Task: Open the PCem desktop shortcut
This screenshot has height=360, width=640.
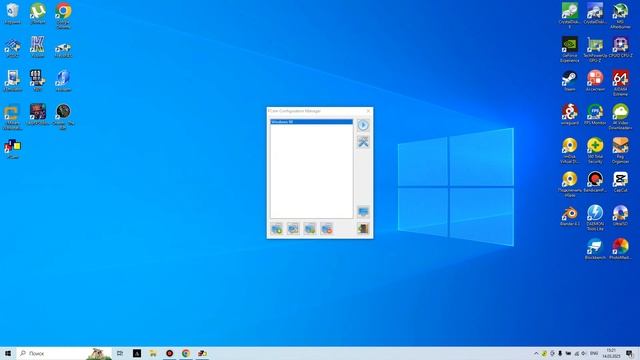Action: [13, 149]
